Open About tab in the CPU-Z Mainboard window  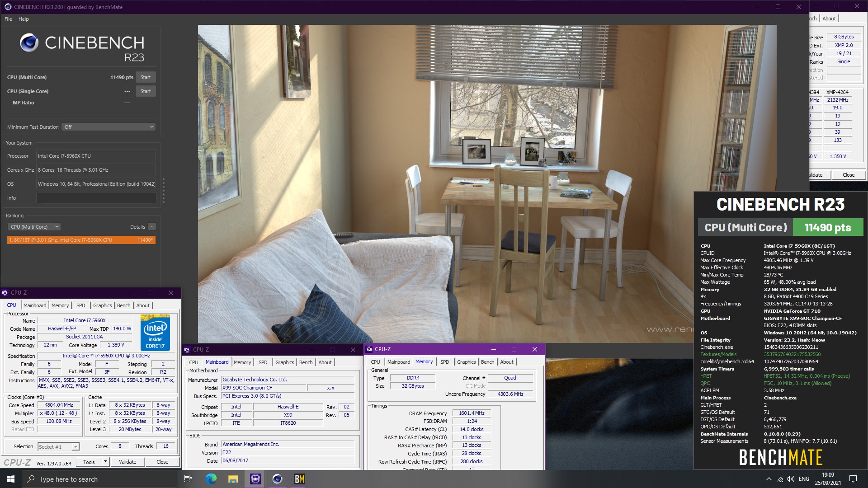point(325,362)
